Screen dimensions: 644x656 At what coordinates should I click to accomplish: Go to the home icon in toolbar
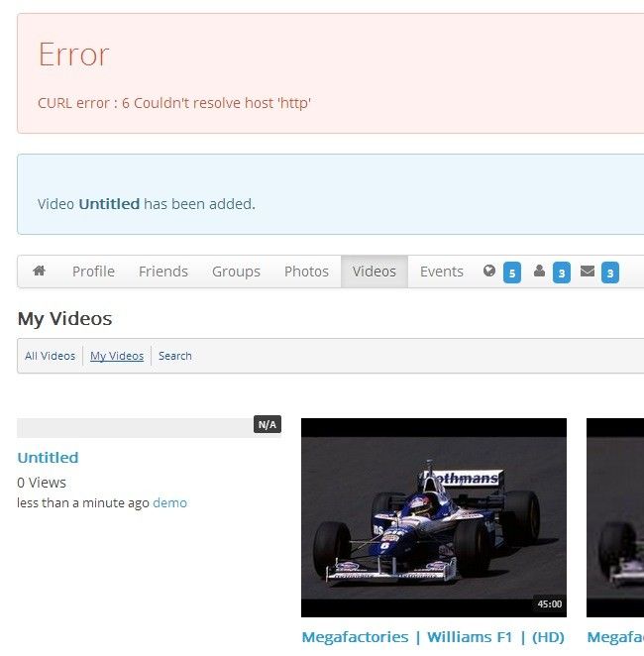click(x=40, y=272)
